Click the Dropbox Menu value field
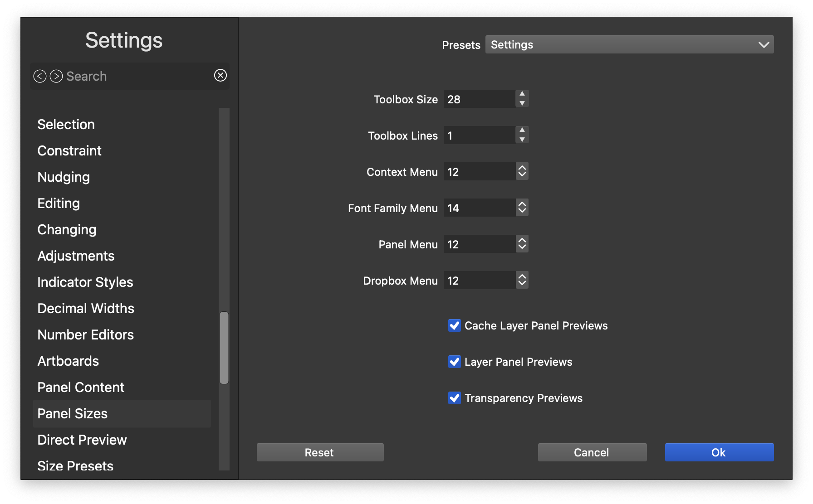Viewport: 813px width, 504px height. [x=479, y=281]
